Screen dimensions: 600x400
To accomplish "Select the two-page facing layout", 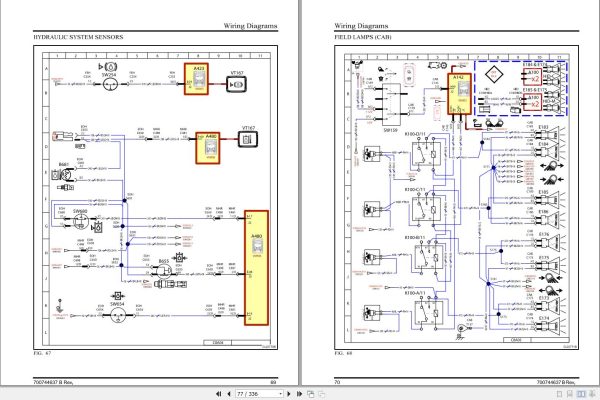I will (581, 394).
